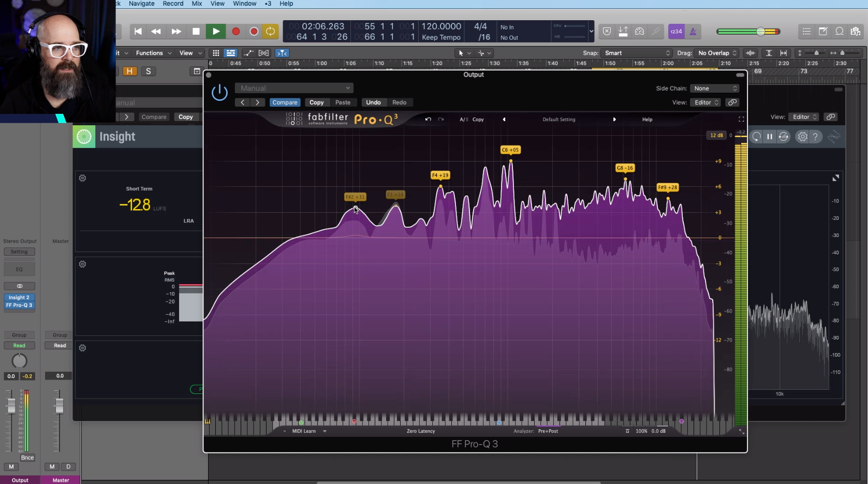Switch to grid view icon in tracks toolbar
868x484 pixels.
(216, 53)
